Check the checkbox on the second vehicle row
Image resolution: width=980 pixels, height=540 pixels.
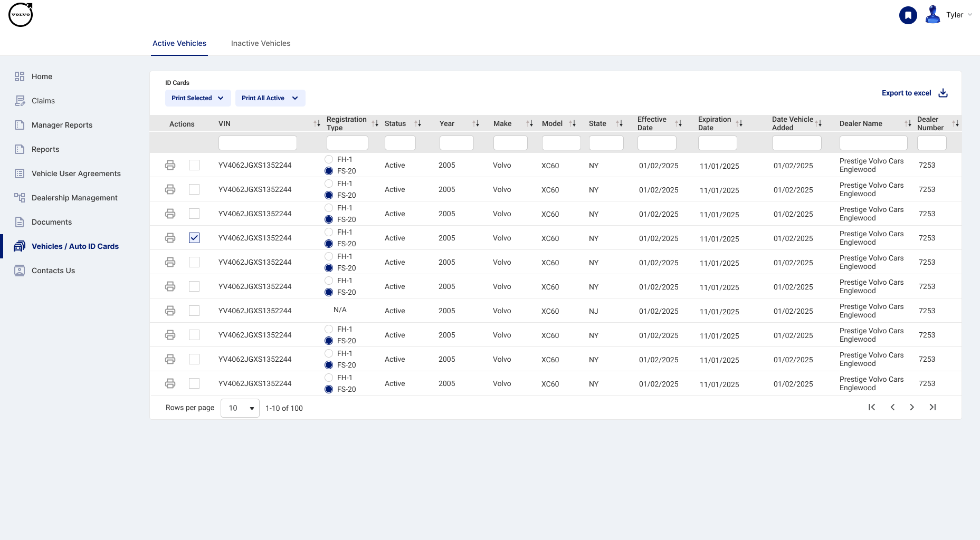pyautogui.click(x=194, y=189)
